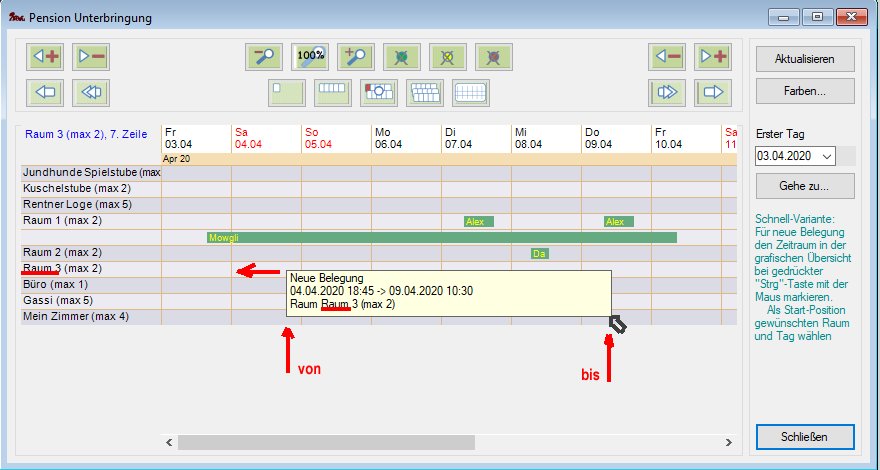The height and width of the screenshot is (470, 880).
Task: Close the dialog with Schließen
Action: pos(805,437)
